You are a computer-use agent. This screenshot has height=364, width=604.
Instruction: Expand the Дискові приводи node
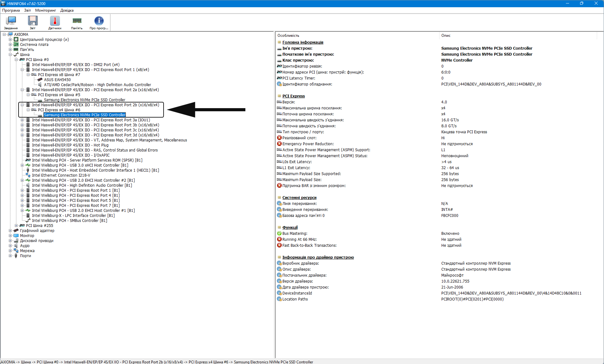coord(10,241)
